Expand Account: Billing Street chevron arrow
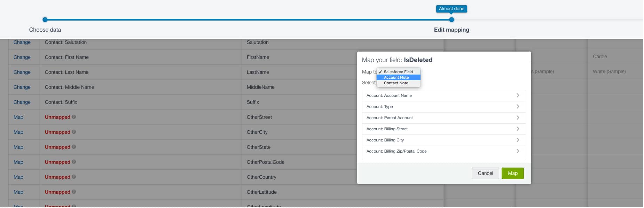644x208 pixels. point(518,129)
